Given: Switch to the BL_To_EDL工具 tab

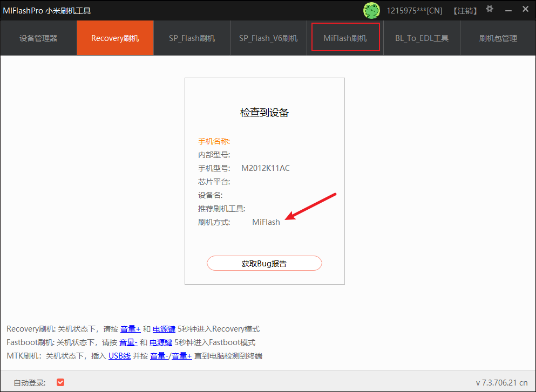Looking at the screenshot, I should coord(422,38).
